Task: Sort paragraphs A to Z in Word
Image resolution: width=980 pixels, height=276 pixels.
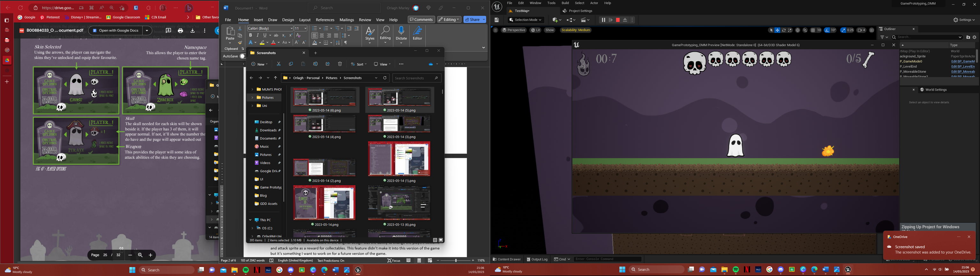Action: pos(338,43)
